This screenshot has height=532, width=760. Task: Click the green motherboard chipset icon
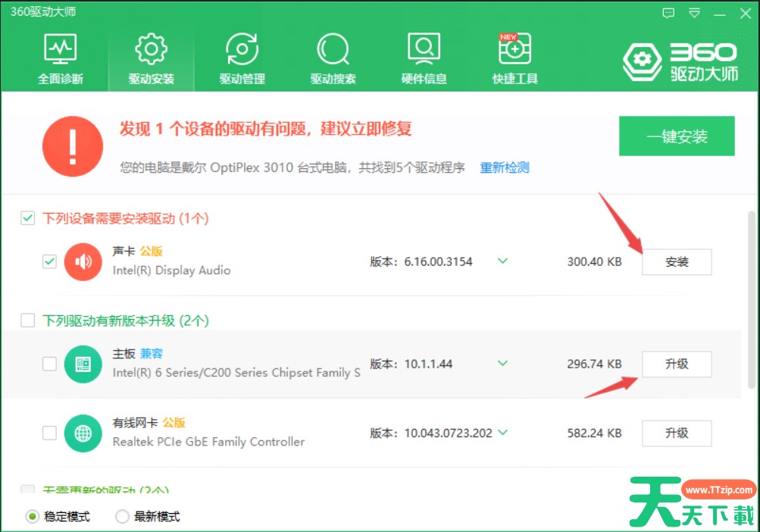click(83, 364)
